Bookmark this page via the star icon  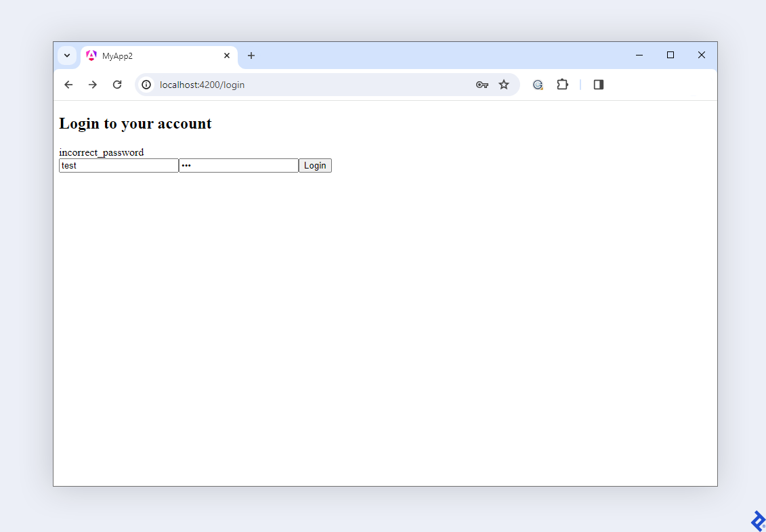point(504,85)
